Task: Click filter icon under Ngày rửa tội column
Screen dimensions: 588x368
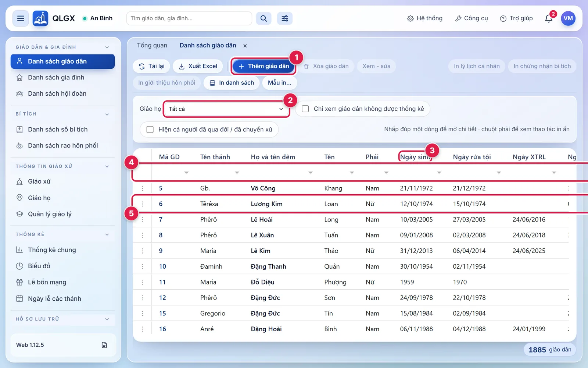Action: (x=499, y=172)
